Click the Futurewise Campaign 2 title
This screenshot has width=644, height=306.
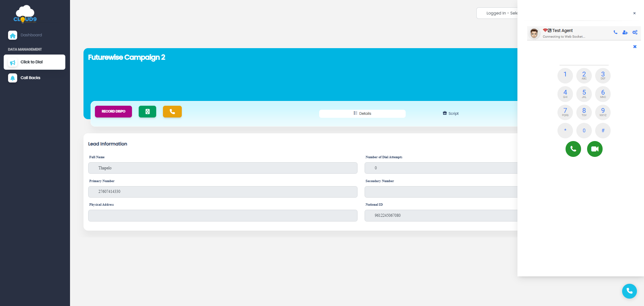(127, 57)
